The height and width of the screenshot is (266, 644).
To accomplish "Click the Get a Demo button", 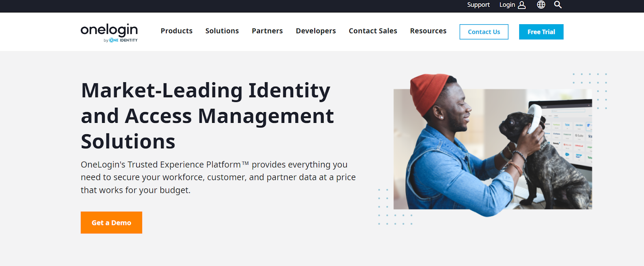I will point(111,222).
